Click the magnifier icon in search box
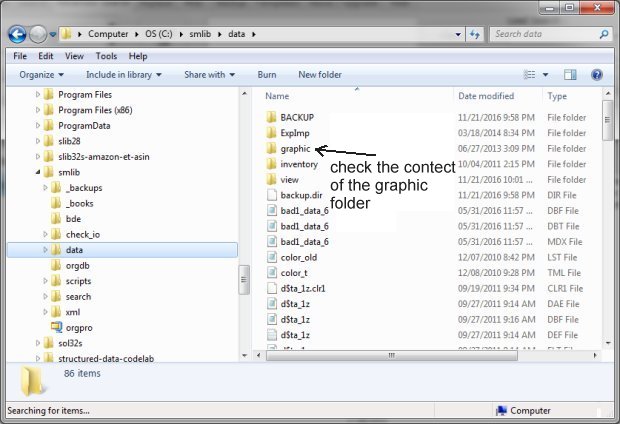The image size is (620, 424). coord(604,34)
